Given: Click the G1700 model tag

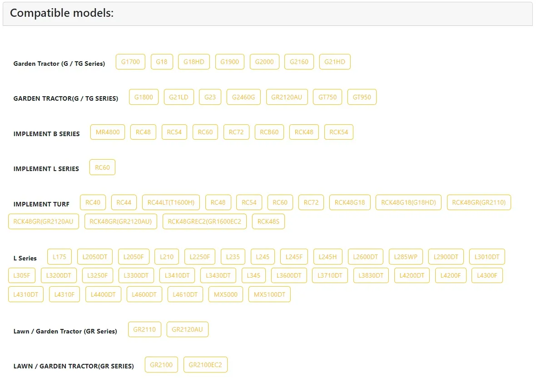Looking at the screenshot, I should [x=130, y=62].
